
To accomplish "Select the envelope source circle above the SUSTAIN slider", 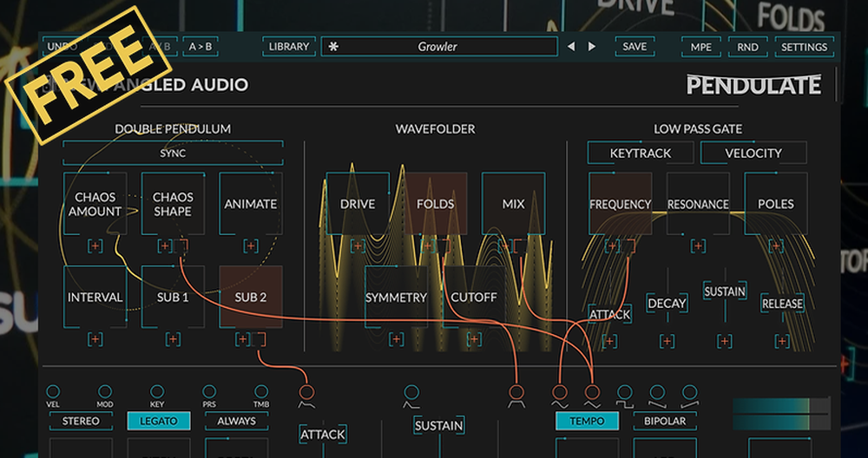I will click(411, 392).
